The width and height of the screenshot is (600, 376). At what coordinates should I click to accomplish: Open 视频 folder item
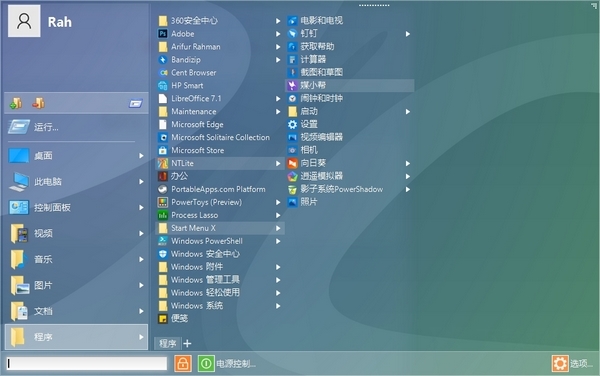pyautogui.click(x=76, y=234)
